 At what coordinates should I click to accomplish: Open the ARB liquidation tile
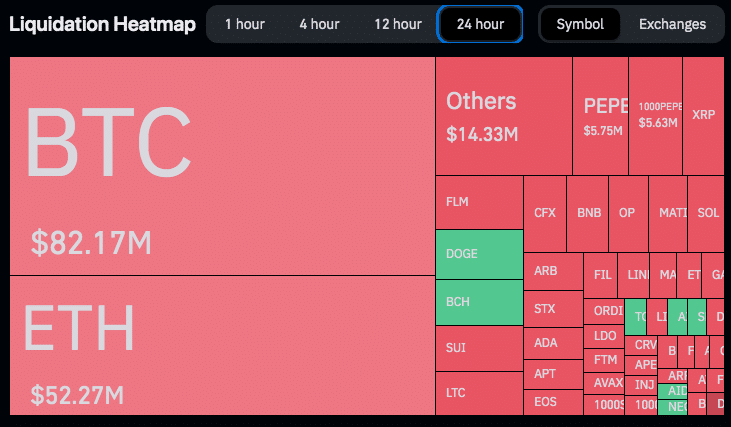coord(553,271)
